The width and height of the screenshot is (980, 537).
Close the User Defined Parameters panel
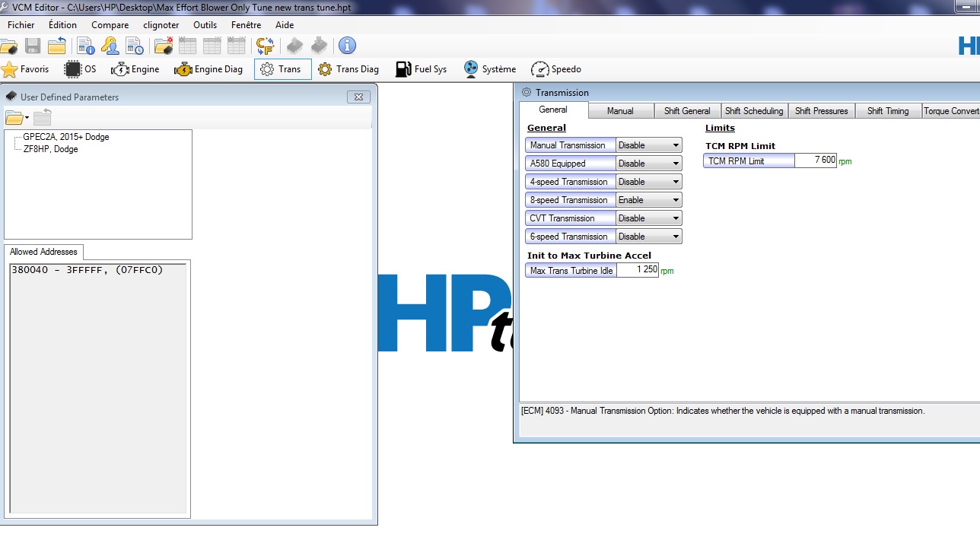[x=359, y=97]
